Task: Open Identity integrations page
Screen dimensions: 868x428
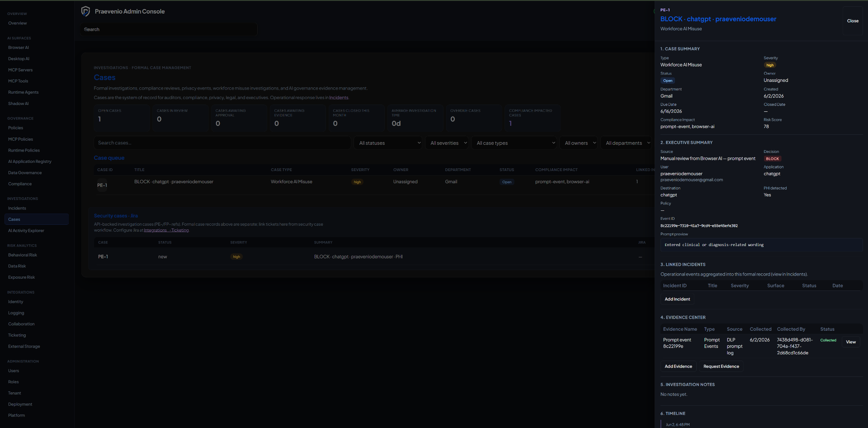Action: point(15,302)
